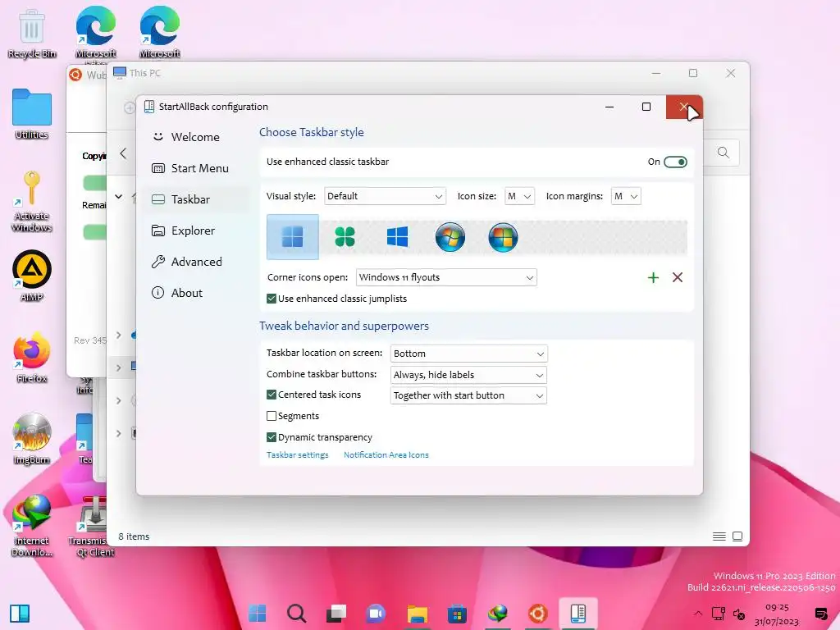Open Combine taskbar buttons dropdown
The height and width of the screenshot is (630, 840).
[468, 375]
